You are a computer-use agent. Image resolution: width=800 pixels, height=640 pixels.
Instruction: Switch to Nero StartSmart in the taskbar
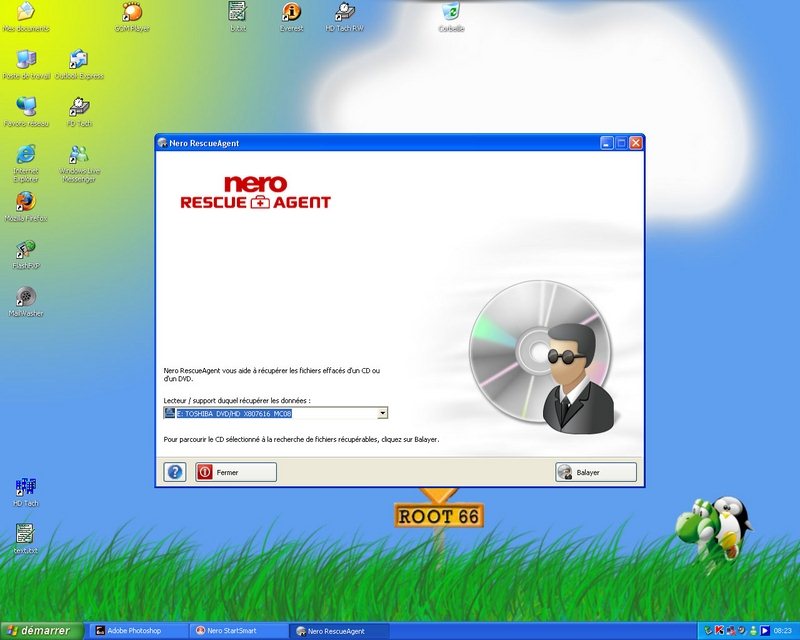pos(238,631)
